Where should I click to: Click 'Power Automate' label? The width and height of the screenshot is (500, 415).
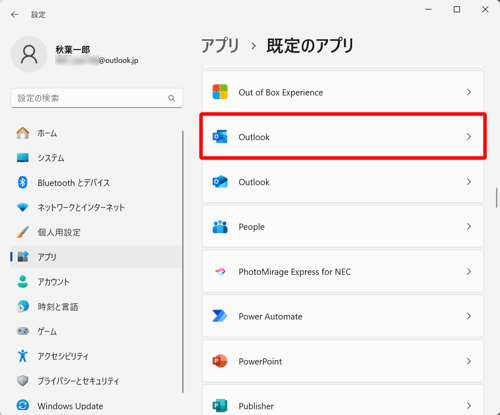click(x=270, y=316)
